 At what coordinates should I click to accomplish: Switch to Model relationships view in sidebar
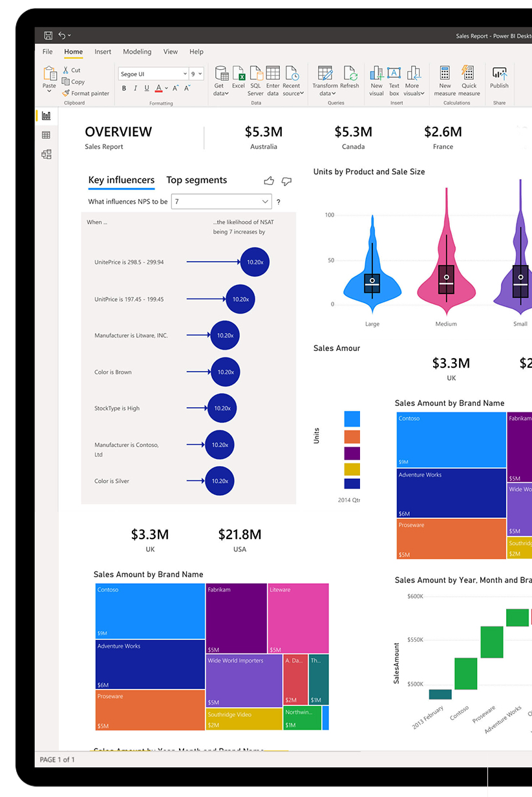[x=46, y=154]
